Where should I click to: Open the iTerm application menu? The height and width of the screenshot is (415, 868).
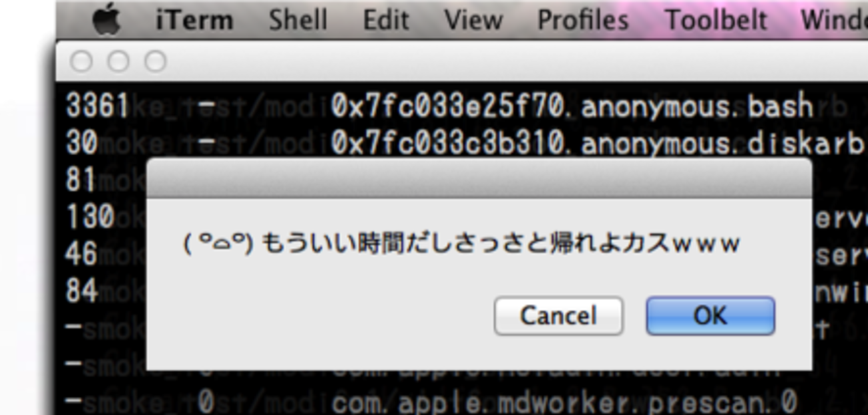click(194, 20)
